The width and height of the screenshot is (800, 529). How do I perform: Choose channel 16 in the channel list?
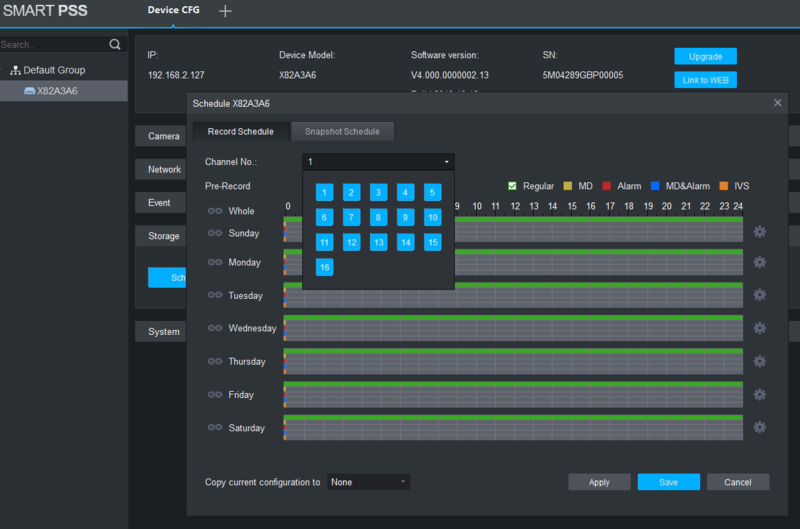[x=325, y=267]
